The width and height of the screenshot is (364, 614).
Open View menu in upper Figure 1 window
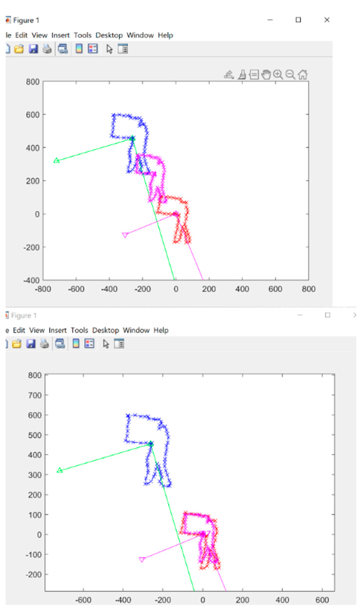tap(39, 35)
